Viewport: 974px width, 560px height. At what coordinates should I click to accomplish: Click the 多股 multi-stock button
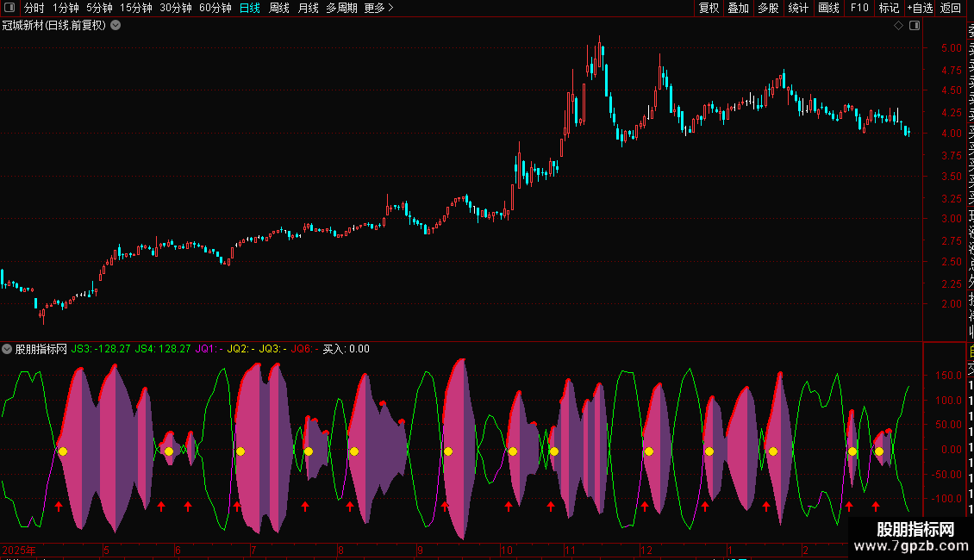(768, 8)
